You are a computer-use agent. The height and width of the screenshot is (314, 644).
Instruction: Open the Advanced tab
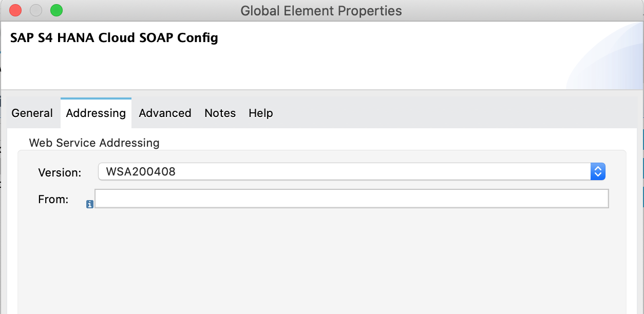[x=165, y=113]
